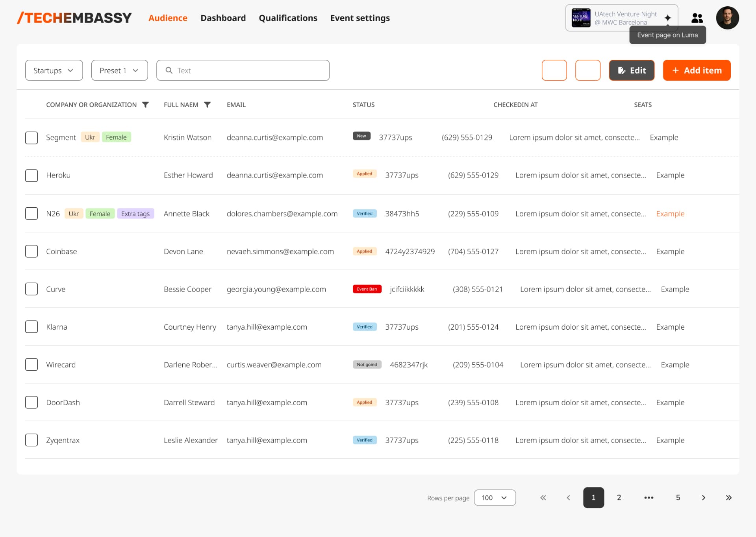Tick the Zyqentrax row checkbox
The width and height of the screenshot is (756, 537).
[31, 440]
